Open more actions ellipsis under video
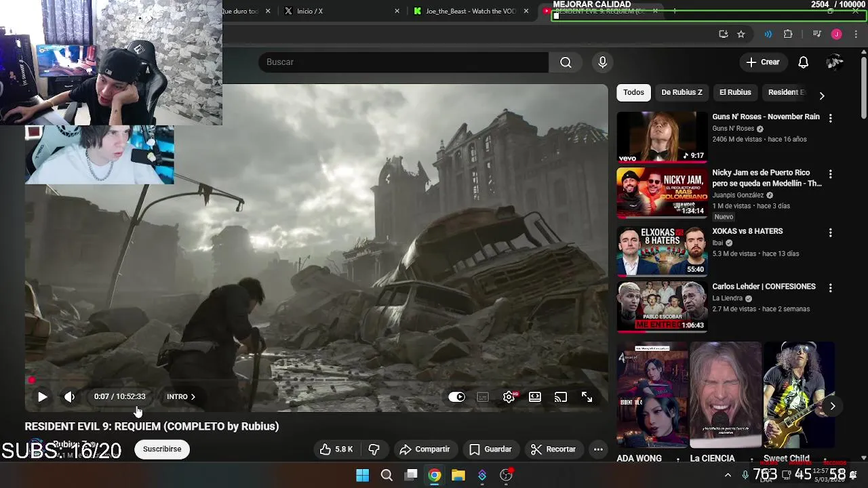The image size is (868, 488). coord(598,449)
